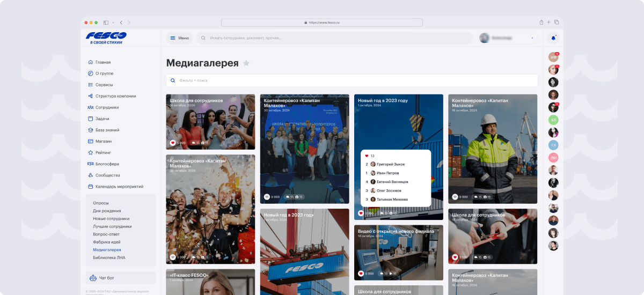Go back with Safari back arrow
This screenshot has height=295, width=644.
click(121, 23)
